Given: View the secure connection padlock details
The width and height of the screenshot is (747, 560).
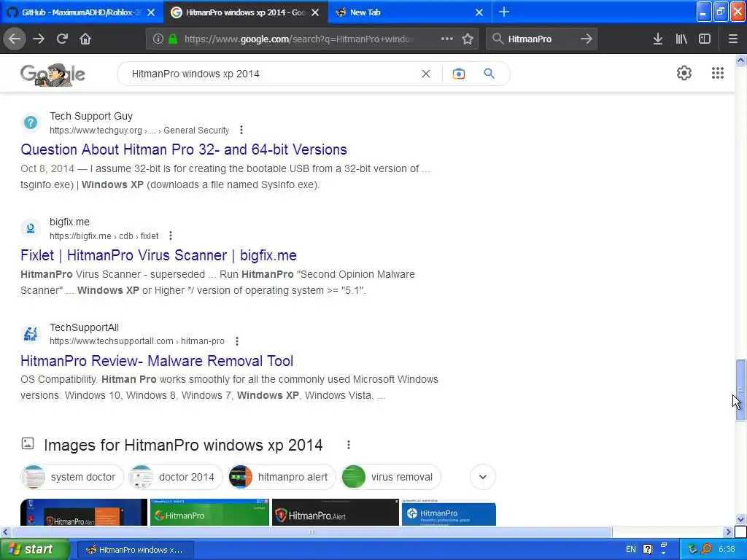Looking at the screenshot, I should tap(173, 39).
